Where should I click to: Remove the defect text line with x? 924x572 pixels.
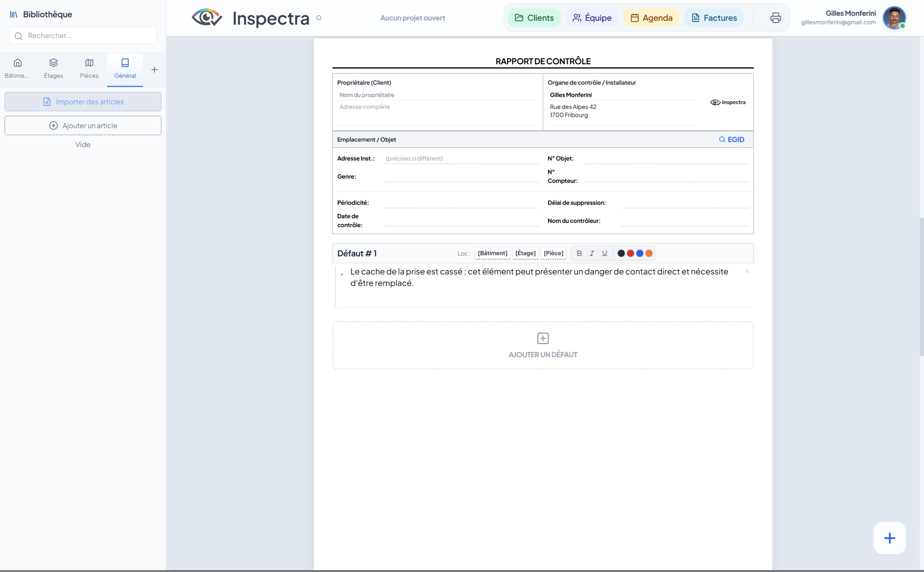coord(747,271)
